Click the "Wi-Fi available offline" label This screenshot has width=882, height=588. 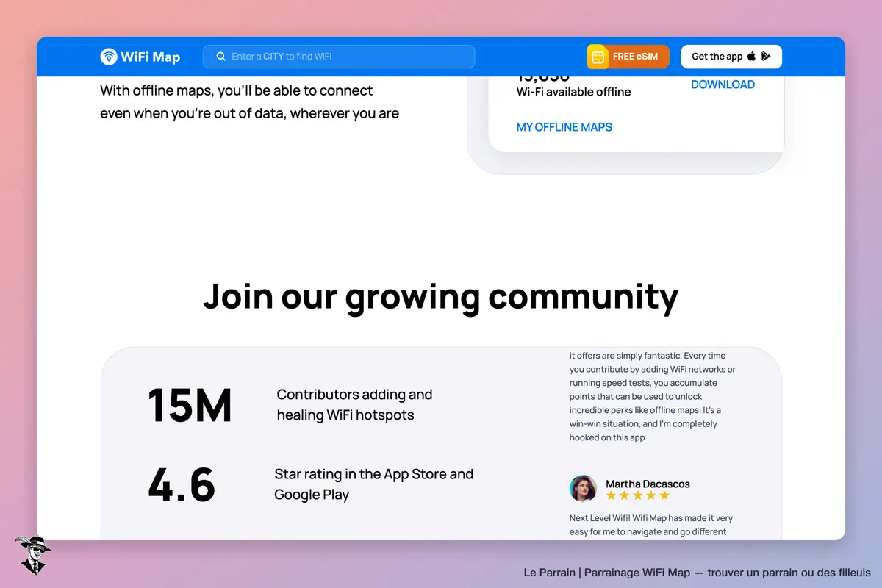point(574,92)
